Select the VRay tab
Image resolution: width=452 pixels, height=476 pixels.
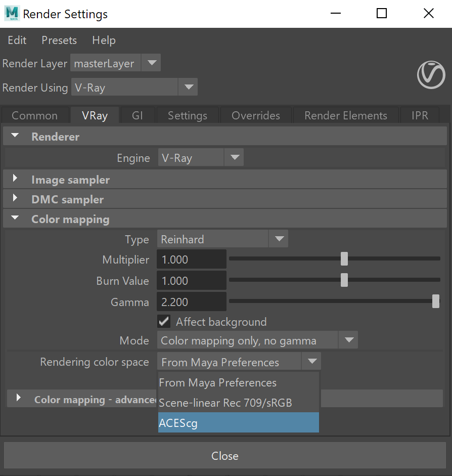coord(95,115)
